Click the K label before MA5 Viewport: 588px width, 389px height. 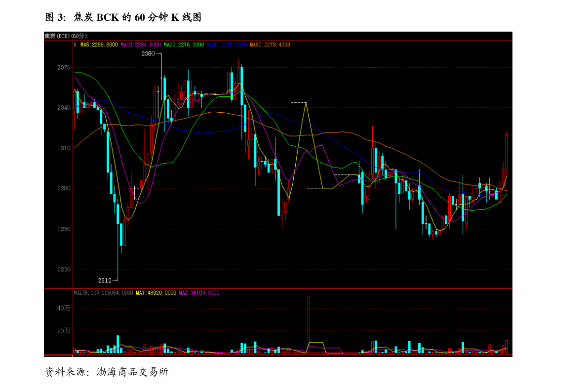76,44
